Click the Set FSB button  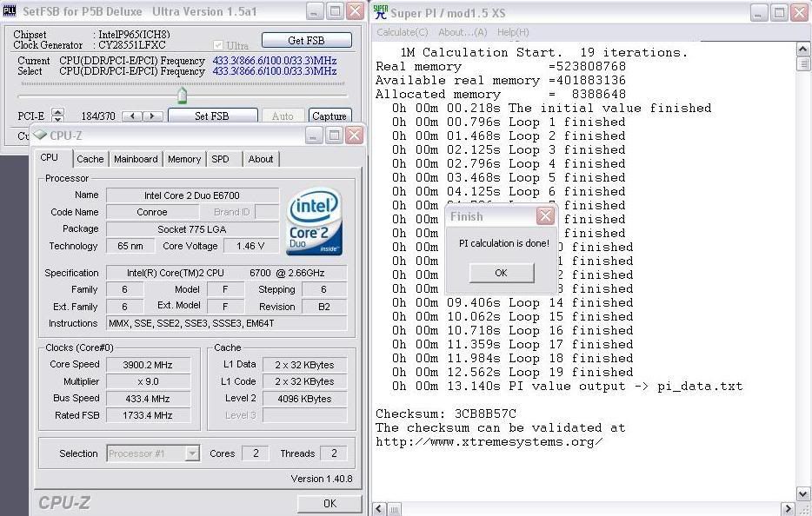pyautogui.click(x=212, y=116)
